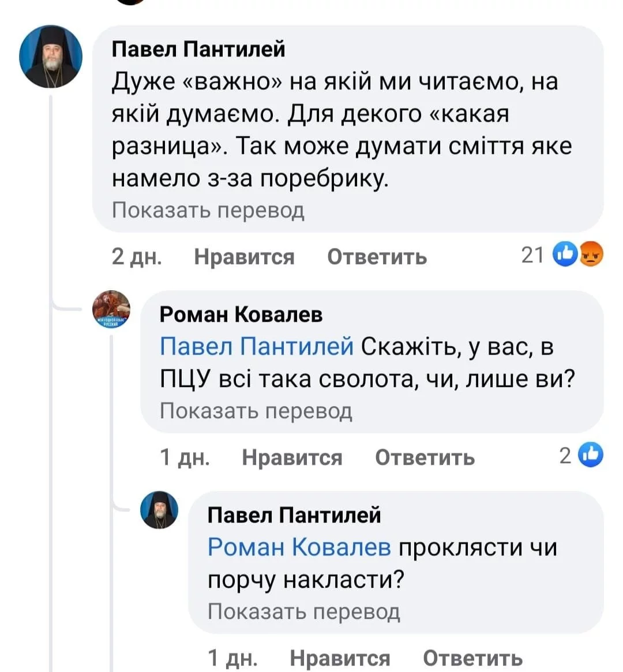The width and height of the screenshot is (623, 672).
Task: Open Роман Ковалев's avatar picture
Action: click(x=111, y=310)
